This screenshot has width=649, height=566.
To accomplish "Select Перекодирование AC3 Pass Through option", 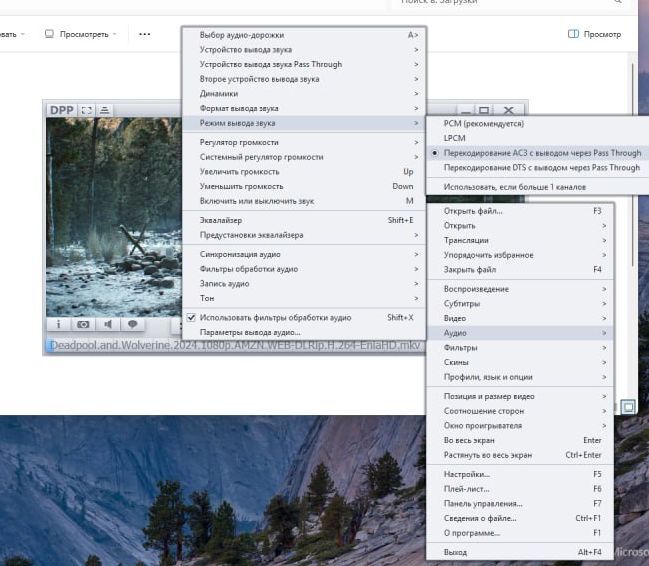I will [x=537, y=153].
